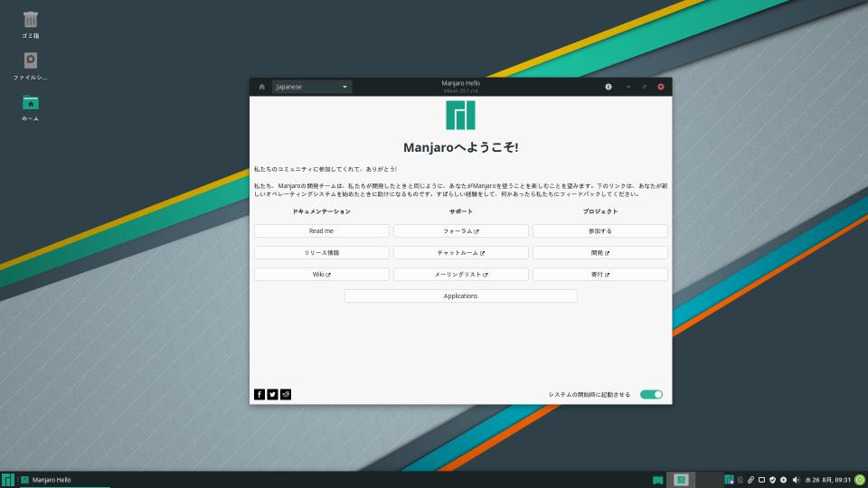Switch to the second workspace in pager
The height and width of the screenshot is (488, 868).
709,480
